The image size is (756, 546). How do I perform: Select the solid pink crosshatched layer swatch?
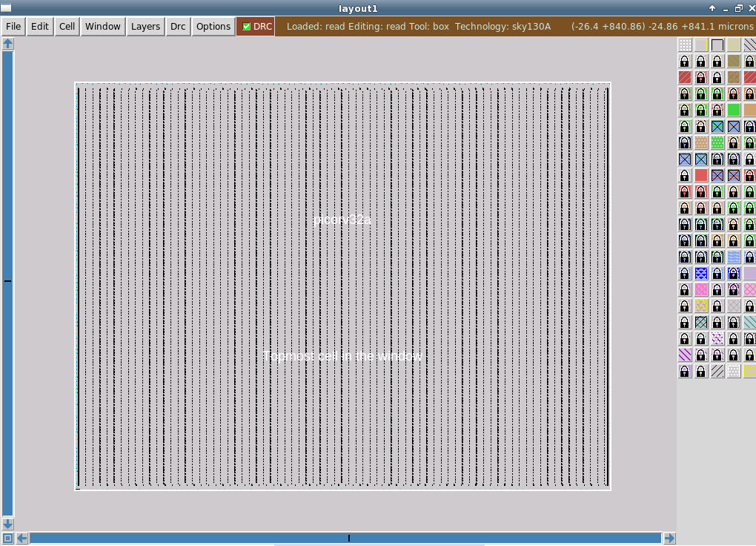[701, 289]
